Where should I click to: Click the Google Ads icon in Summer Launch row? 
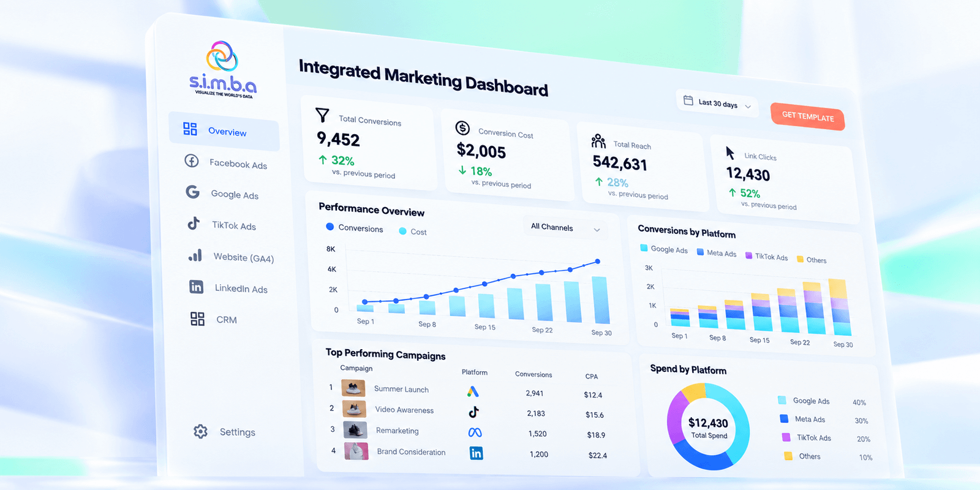[x=472, y=391]
